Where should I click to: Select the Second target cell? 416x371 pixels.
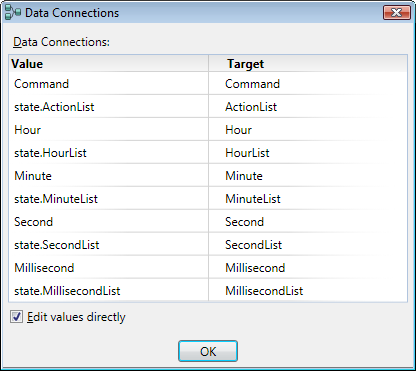click(308, 222)
